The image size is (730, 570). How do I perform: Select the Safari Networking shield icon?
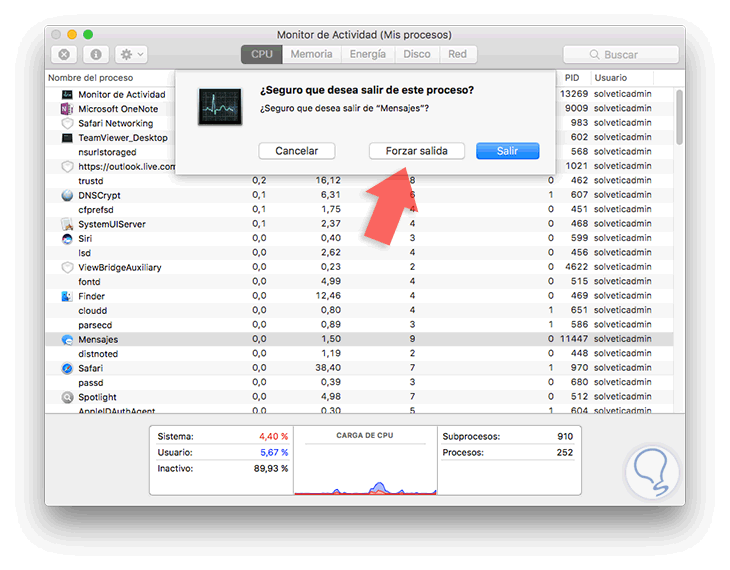click(68, 123)
